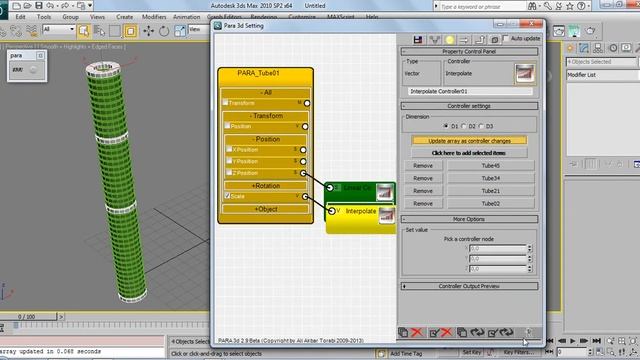The width and height of the screenshot is (640, 360).
Task: Collapse the Property Control Panel rollout
Action: tap(469, 51)
